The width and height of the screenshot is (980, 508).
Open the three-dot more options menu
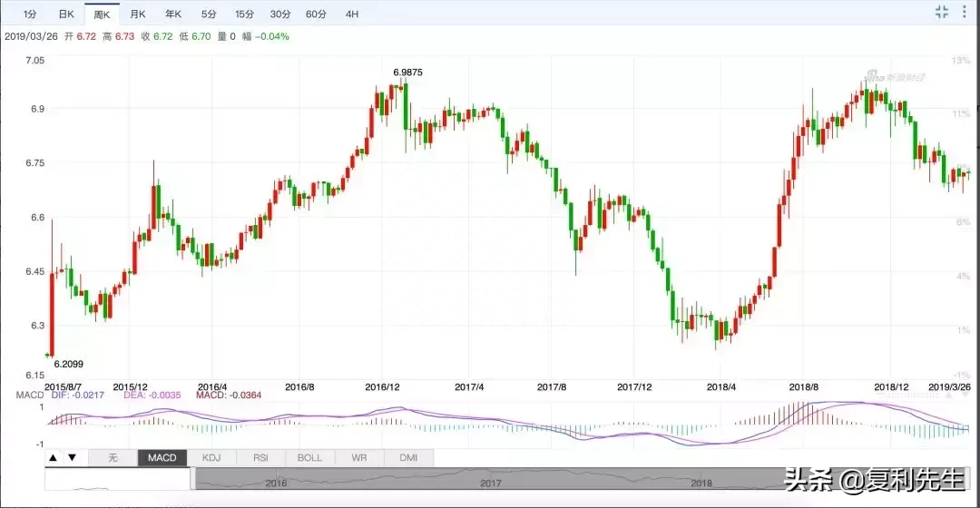point(967,12)
